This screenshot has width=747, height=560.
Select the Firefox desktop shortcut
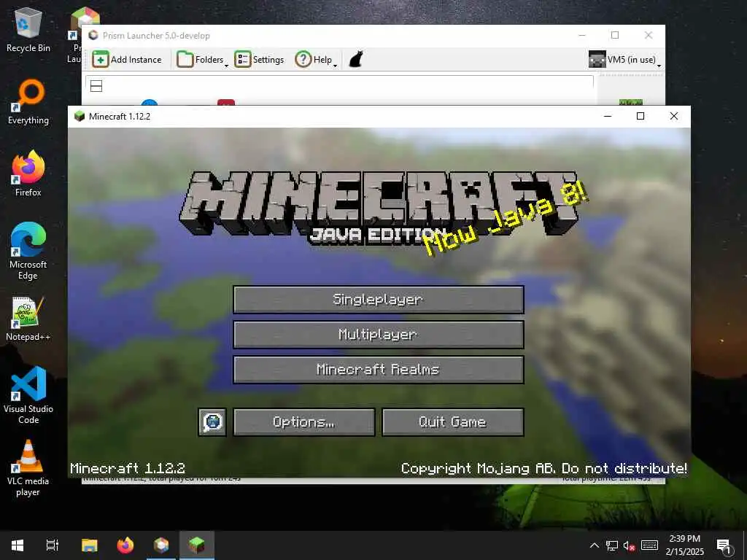(28, 174)
